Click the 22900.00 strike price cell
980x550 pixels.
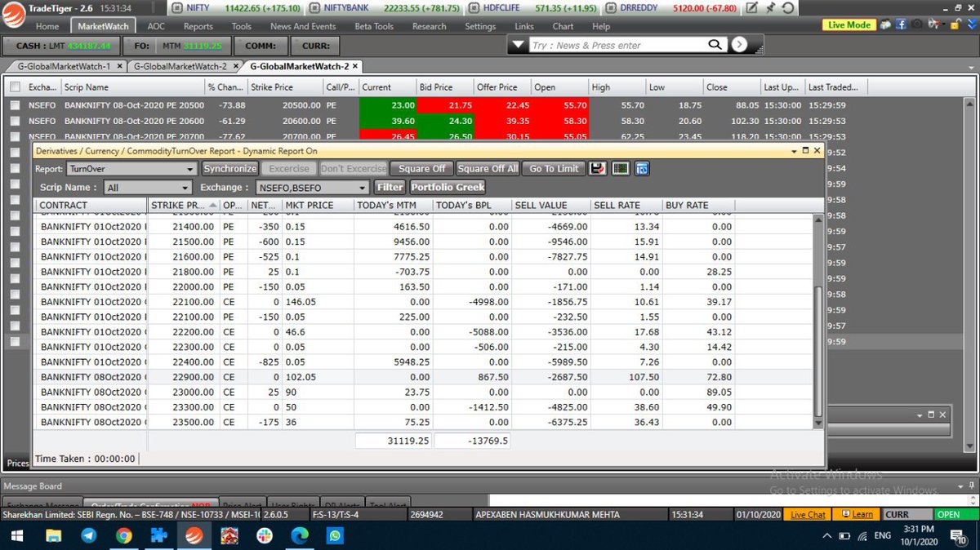[184, 377]
